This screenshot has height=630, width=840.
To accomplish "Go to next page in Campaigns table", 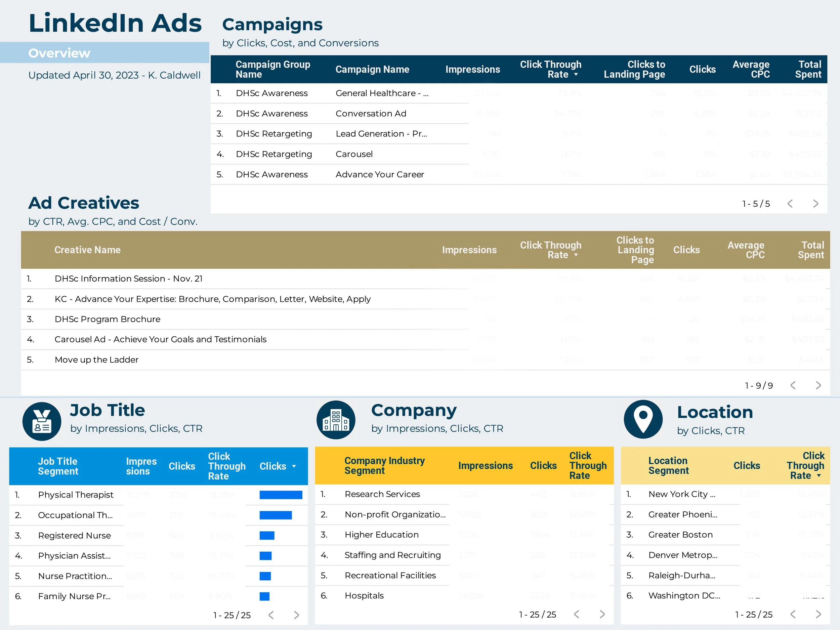I will (815, 204).
